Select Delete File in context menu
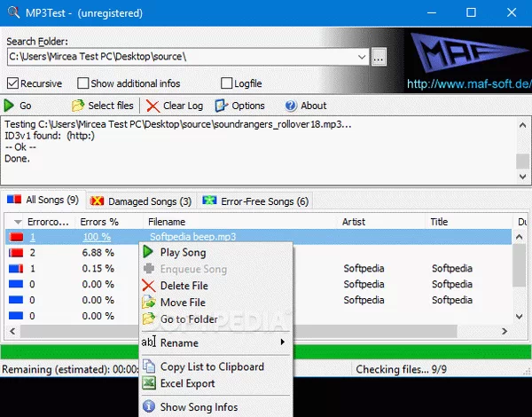The width and height of the screenshot is (532, 417). tap(184, 286)
